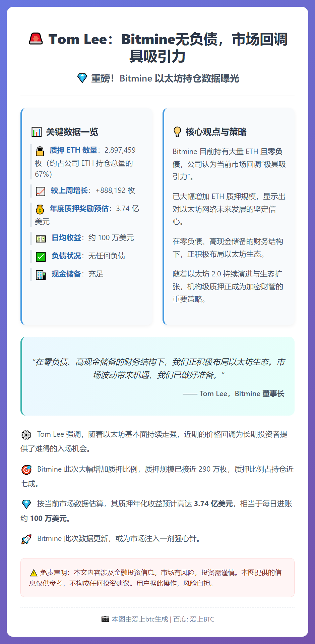Screen dimensions: 315x644
Task: Click the trend chart icon beside 较上周增长
Action: tap(41, 192)
